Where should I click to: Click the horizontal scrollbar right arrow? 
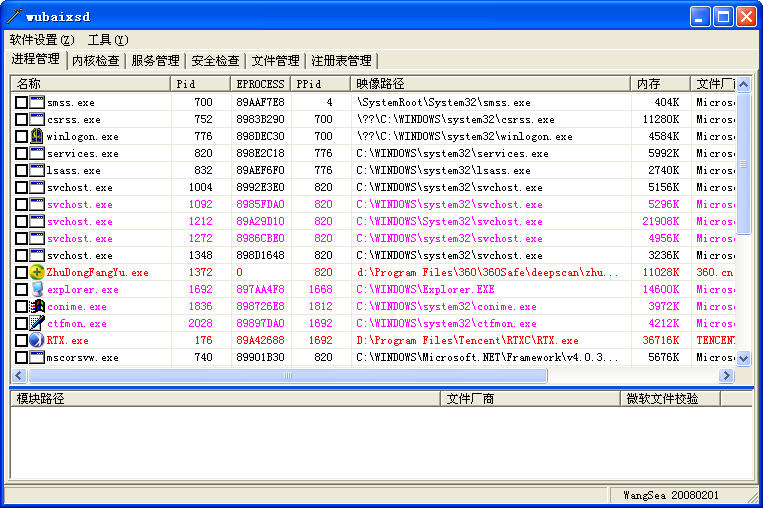[727, 376]
